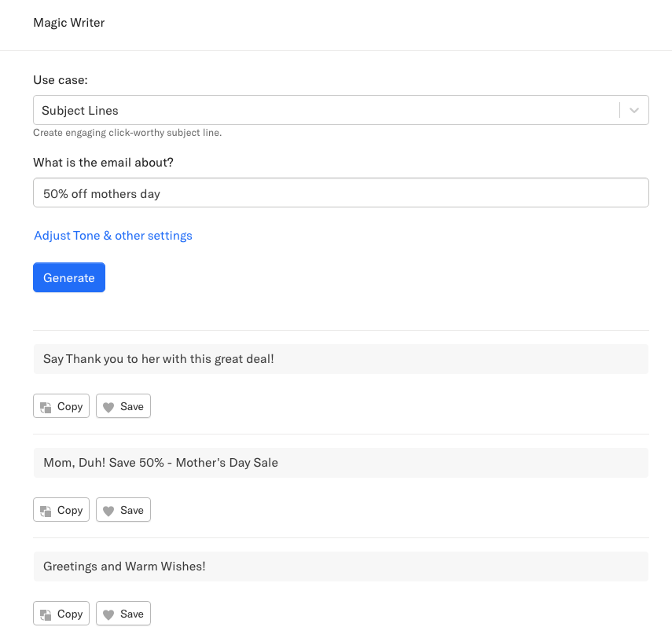Expand the chevron arrow of the Use case selector
The height and width of the screenshot is (638, 672).
tap(634, 111)
